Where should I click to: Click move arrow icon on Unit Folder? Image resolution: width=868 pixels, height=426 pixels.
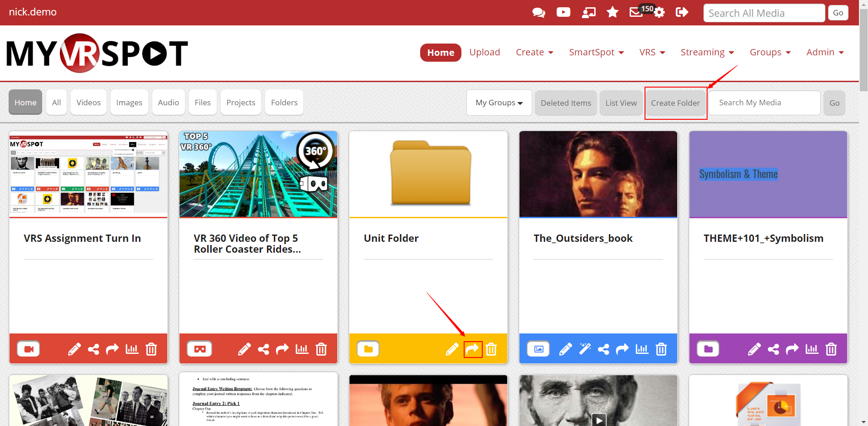tap(472, 349)
